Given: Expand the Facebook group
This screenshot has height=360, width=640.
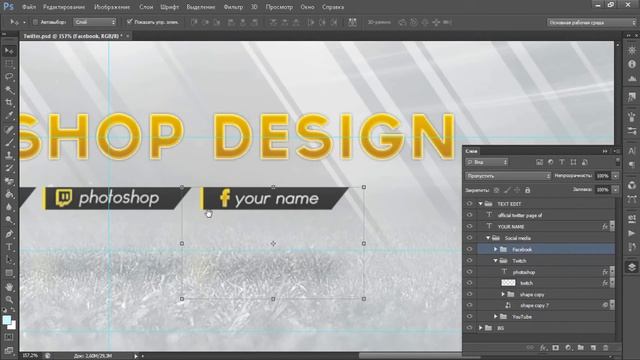Looking at the screenshot, I should coord(496,249).
